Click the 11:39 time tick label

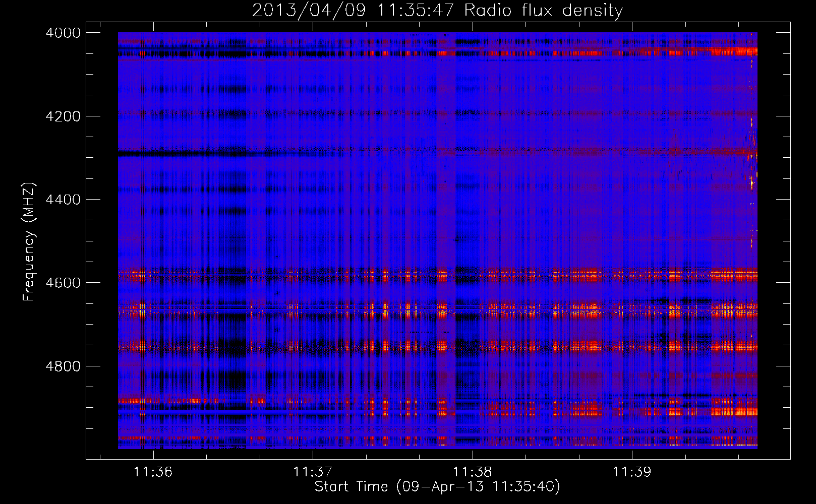[x=632, y=472]
